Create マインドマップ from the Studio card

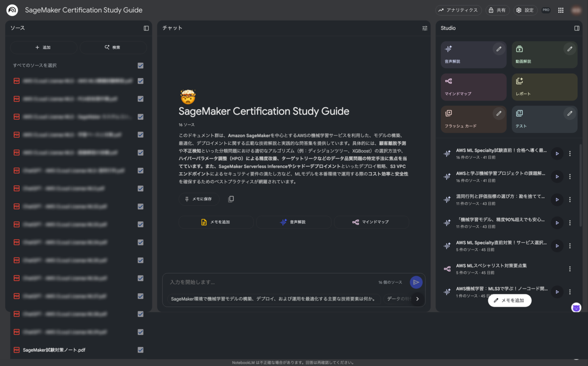(x=473, y=87)
